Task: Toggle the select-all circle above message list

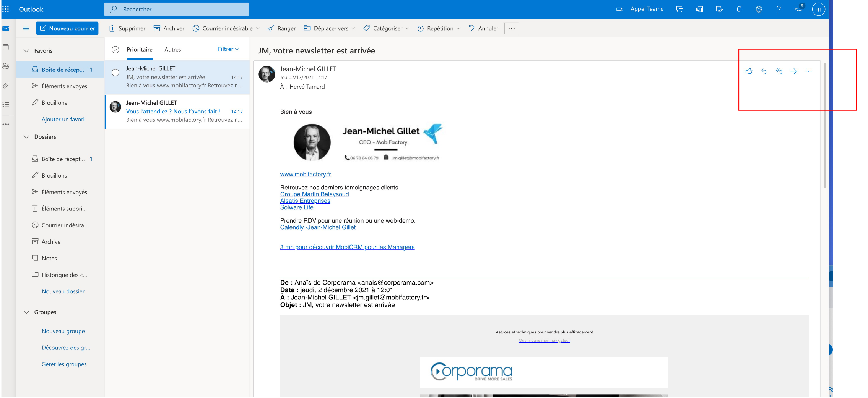Action: point(115,50)
